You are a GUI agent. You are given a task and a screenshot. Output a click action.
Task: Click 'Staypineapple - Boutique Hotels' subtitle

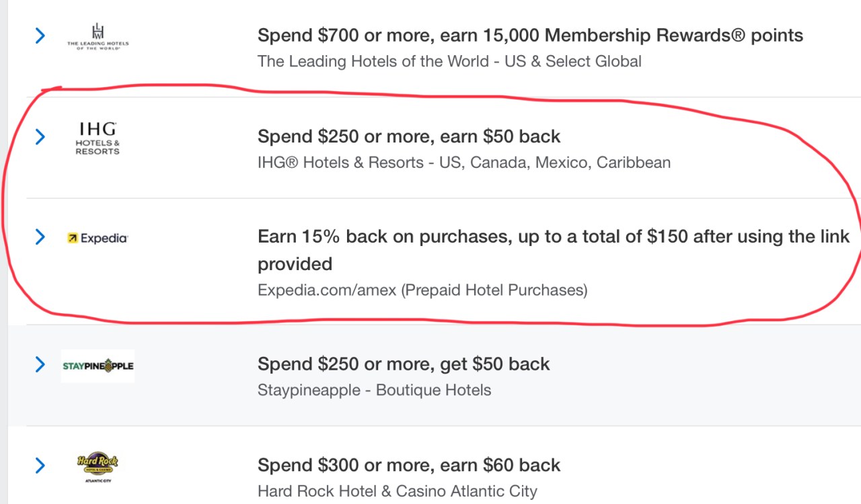point(374,390)
